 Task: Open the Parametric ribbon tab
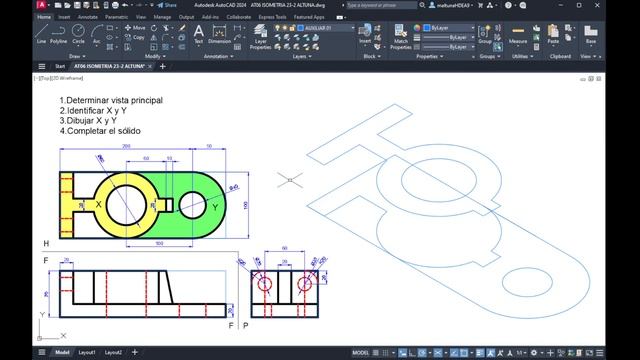(x=116, y=17)
